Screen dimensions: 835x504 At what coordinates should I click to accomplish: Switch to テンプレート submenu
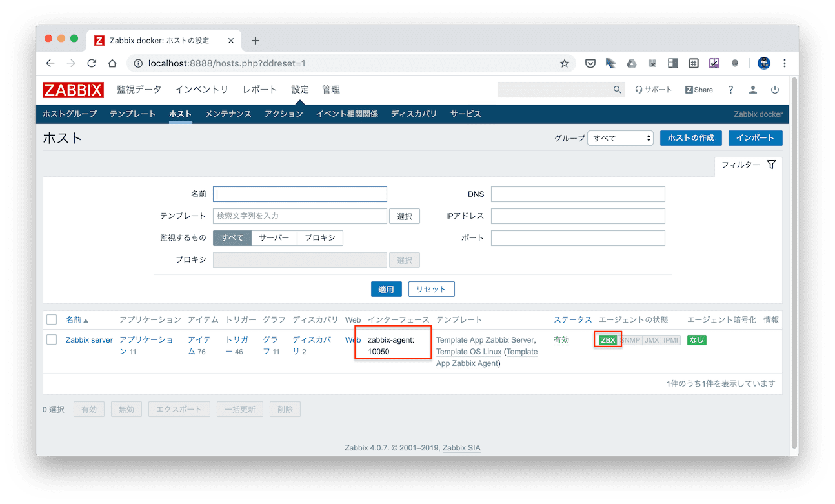click(133, 114)
